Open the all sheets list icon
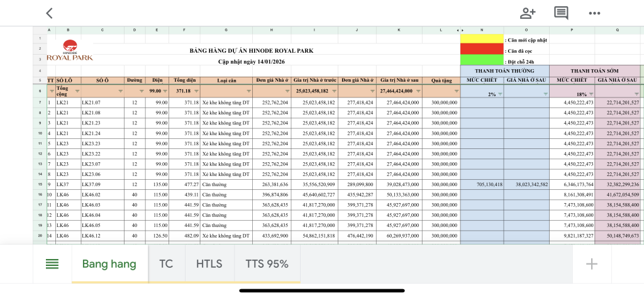Viewport: 644px width, 298px height. coord(52,264)
